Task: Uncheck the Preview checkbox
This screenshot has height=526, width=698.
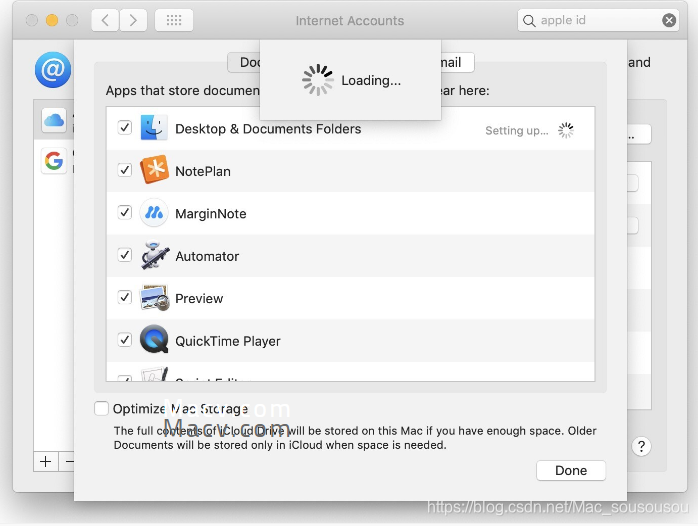Action: 125,297
